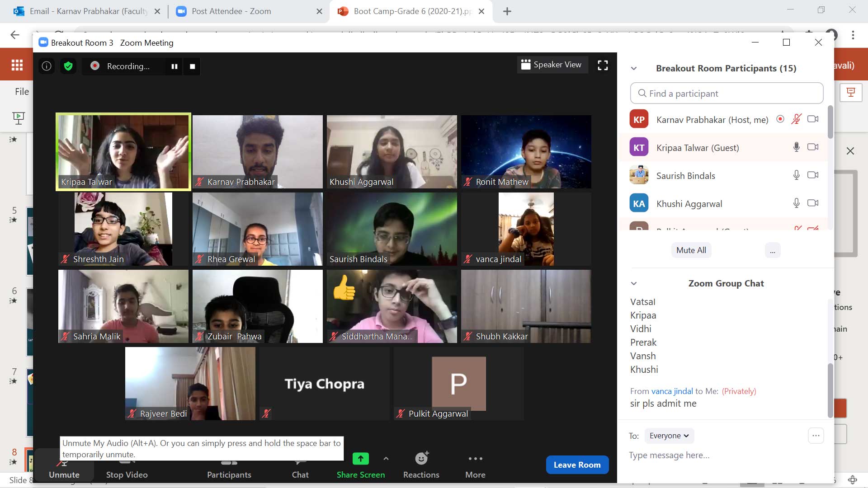Screen dimensions: 868x488
Task: Click Karnav Prabhakar's recording indicator in list
Action: tap(780, 119)
